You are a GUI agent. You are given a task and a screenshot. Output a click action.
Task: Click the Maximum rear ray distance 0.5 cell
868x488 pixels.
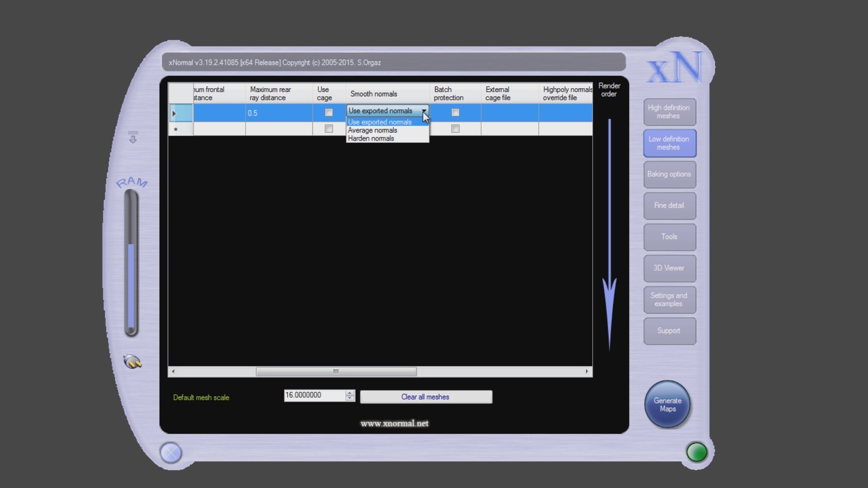point(279,113)
